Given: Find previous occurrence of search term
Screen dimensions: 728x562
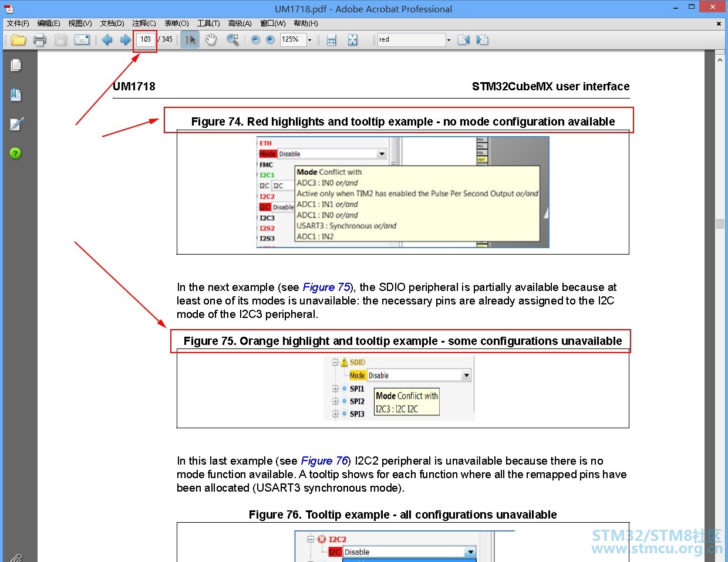Looking at the screenshot, I should pos(463,40).
